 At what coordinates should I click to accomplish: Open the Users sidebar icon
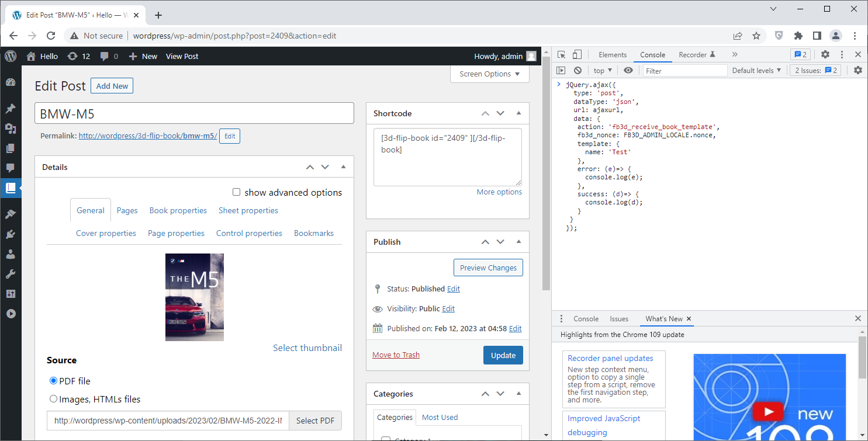pyautogui.click(x=11, y=254)
